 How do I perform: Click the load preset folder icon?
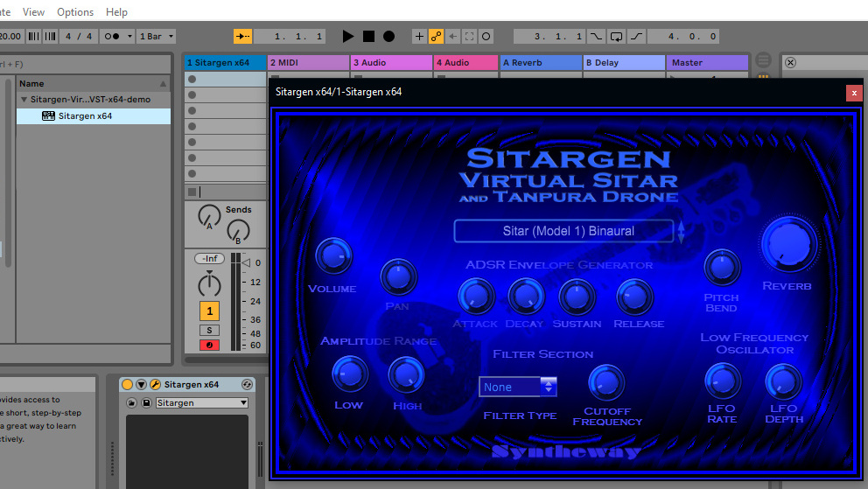pos(132,402)
